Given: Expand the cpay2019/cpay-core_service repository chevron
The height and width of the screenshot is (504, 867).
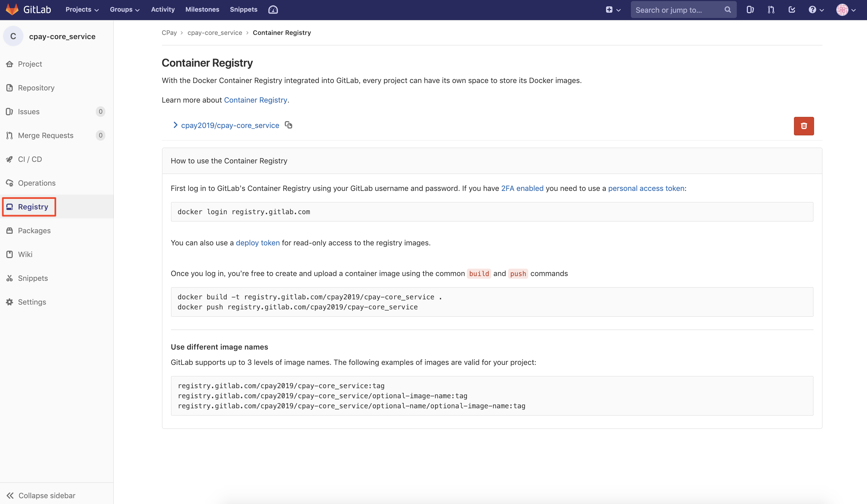Looking at the screenshot, I should tap(175, 125).
